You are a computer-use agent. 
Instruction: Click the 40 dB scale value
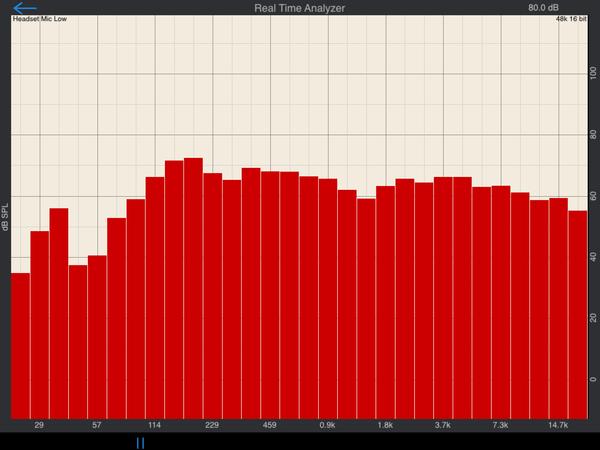click(x=593, y=257)
